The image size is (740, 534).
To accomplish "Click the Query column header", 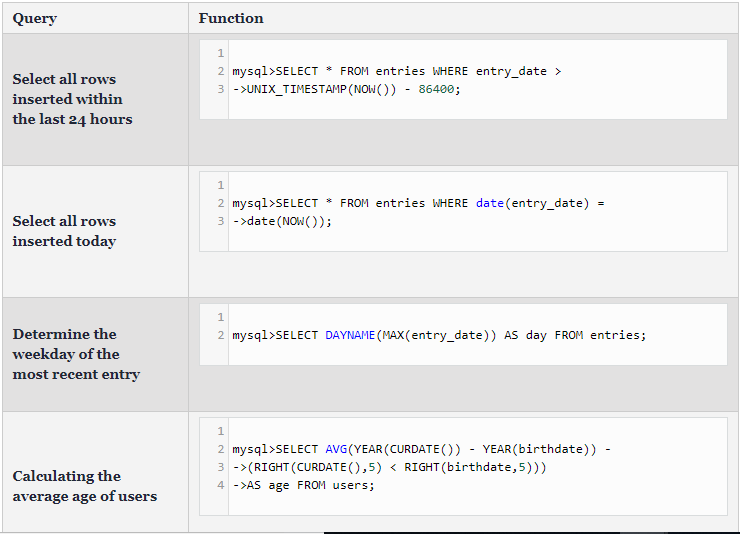I will click(x=34, y=18).
